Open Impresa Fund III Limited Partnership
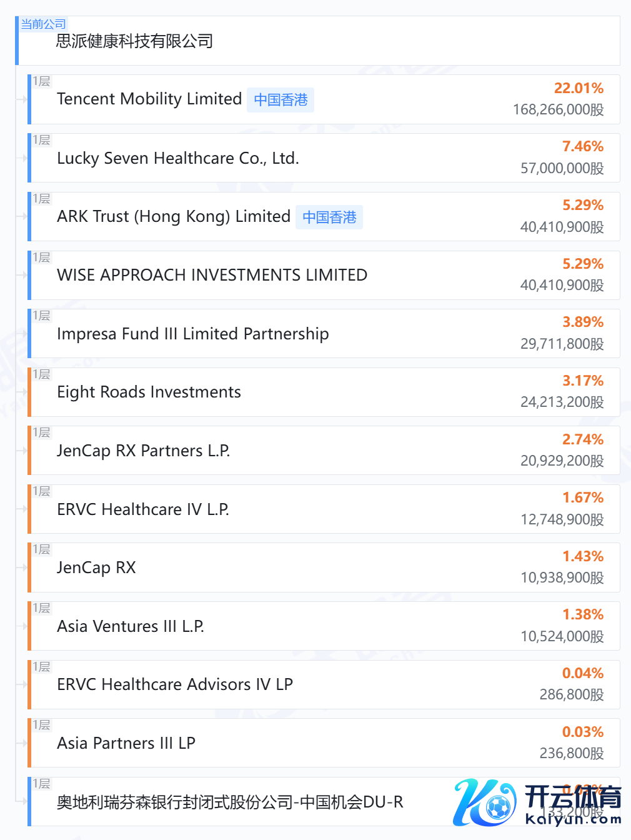 click(192, 334)
